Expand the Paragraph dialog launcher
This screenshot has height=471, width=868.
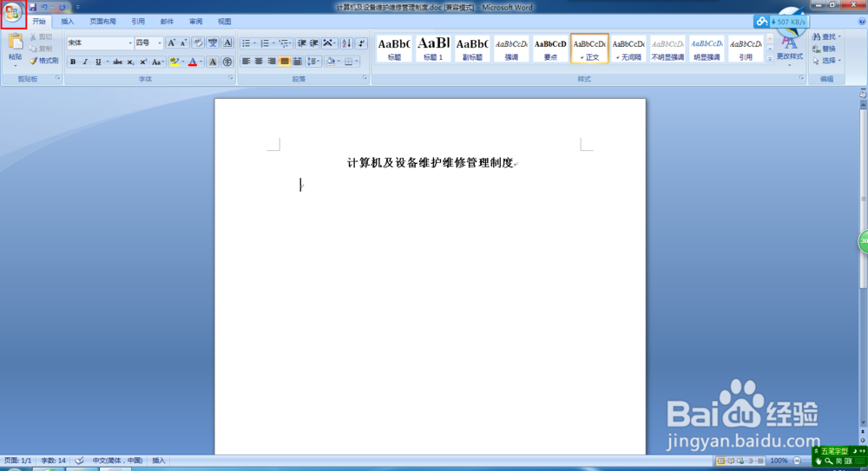[365, 79]
